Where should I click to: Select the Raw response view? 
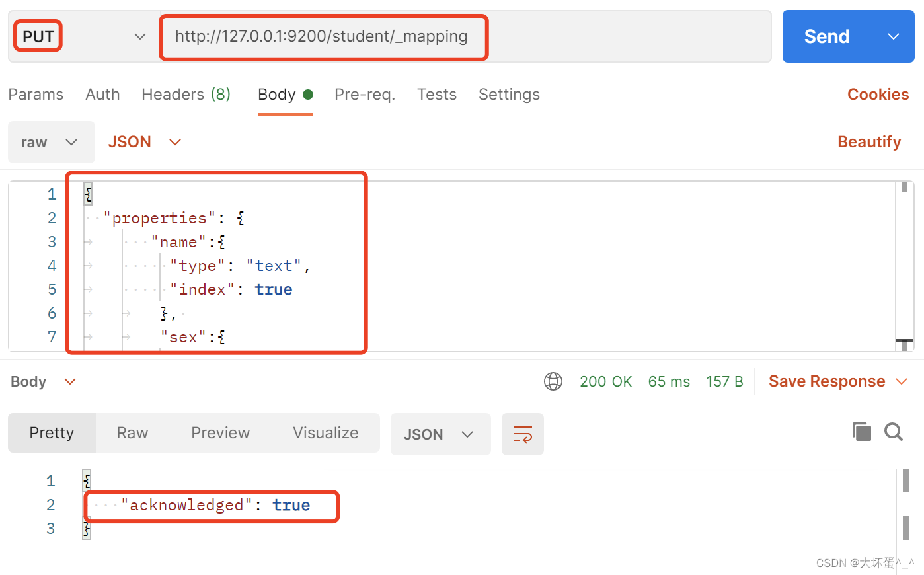click(132, 433)
